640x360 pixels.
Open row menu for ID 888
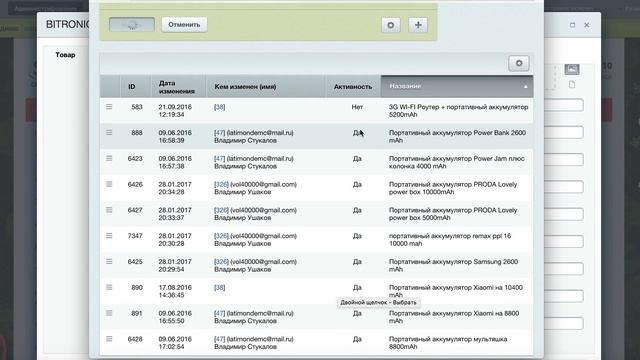[x=109, y=132]
